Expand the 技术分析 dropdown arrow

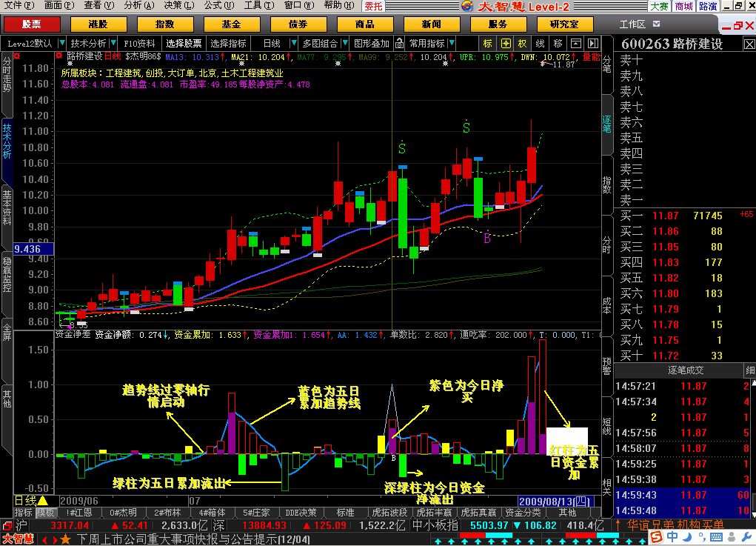pos(113,43)
